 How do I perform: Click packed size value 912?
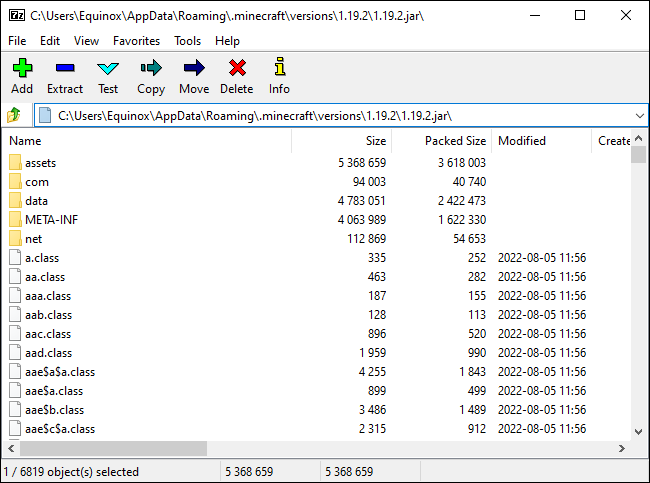pyautogui.click(x=477, y=429)
